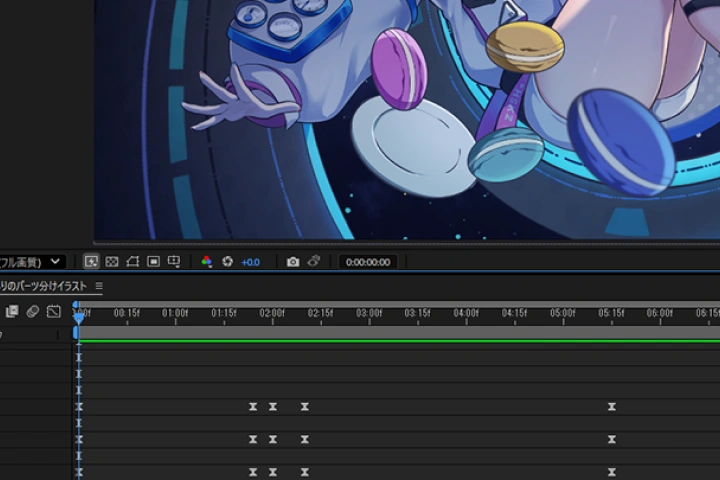Click the 03:15f mark on ruler
This screenshot has height=480, width=720.
(x=417, y=313)
